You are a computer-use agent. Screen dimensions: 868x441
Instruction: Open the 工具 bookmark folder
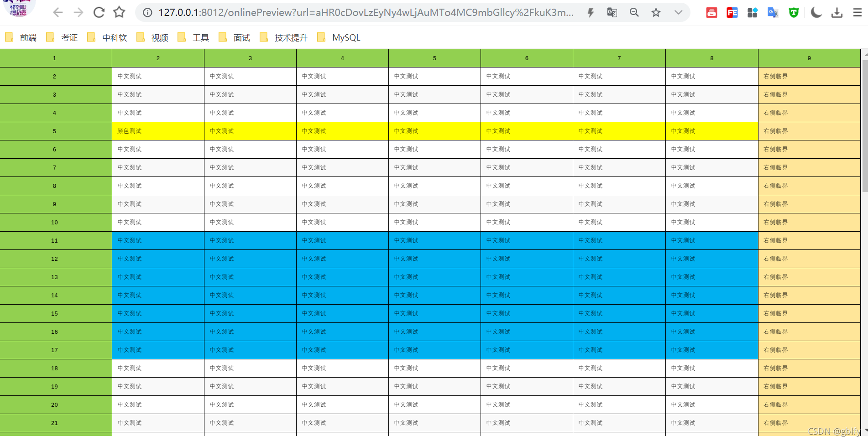pyautogui.click(x=193, y=37)
